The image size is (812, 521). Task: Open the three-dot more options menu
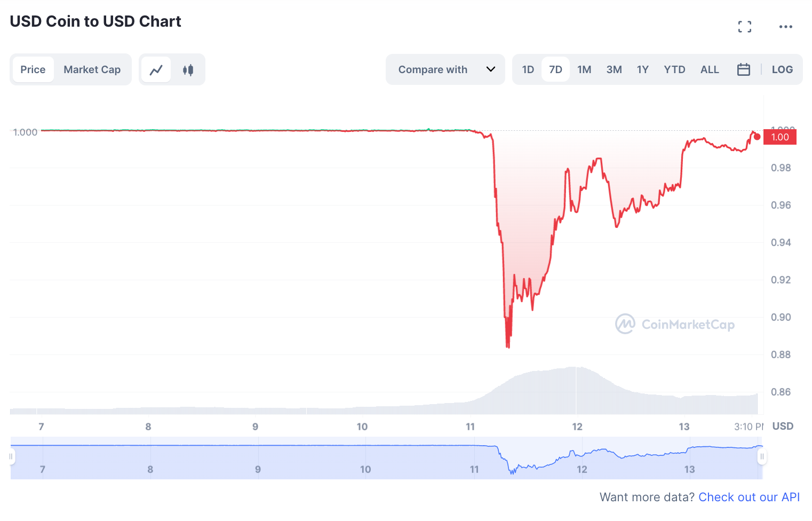[x=785, y=27]
